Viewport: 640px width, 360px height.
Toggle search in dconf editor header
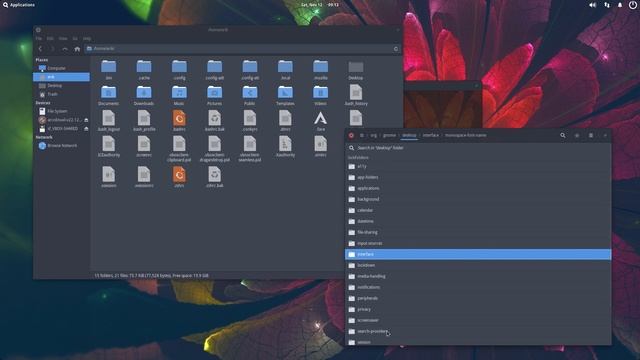click(563, 135)
